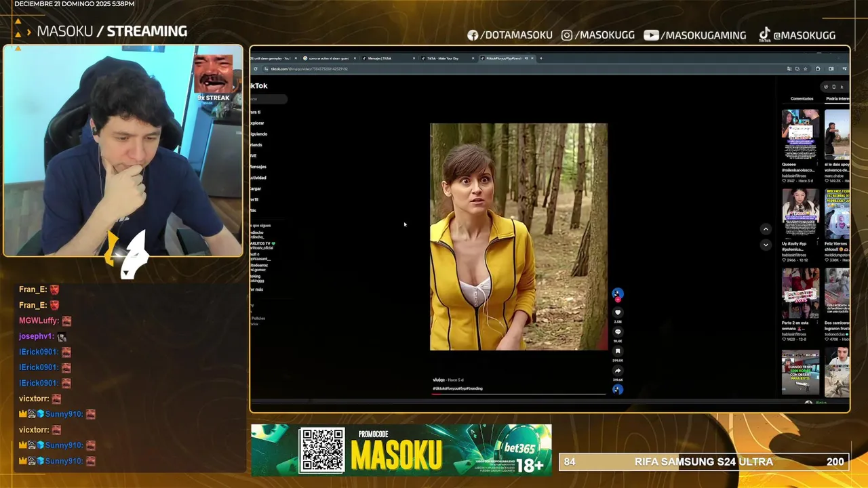Like the TikTok video with heart icon

tap(618, 312)
